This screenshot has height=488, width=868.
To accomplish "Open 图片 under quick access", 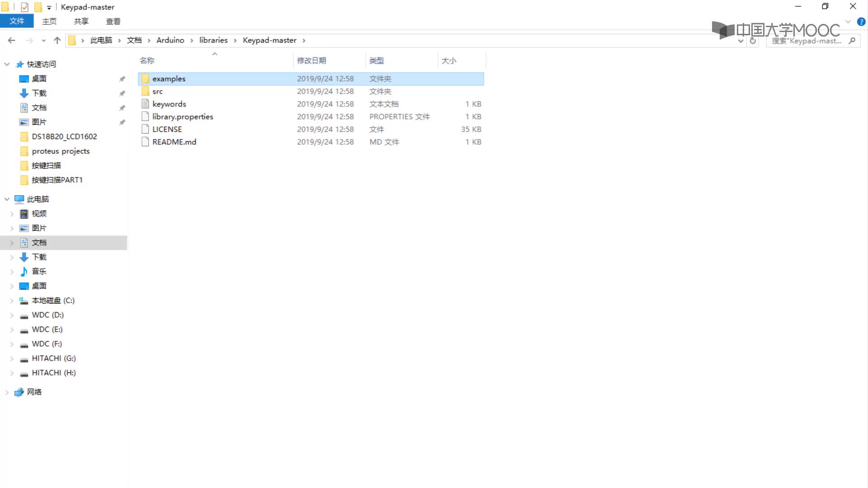I will (39, 122).
